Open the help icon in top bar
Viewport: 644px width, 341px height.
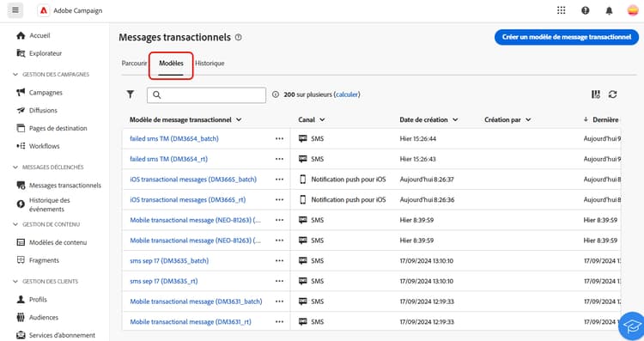(x=586, y=10)
